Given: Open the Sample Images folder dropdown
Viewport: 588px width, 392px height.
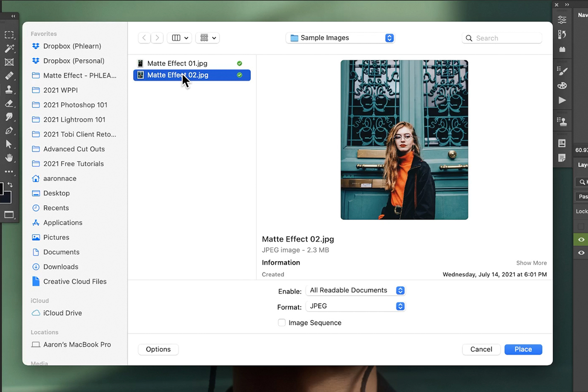Looking at the screenshot, I should (x=340, y=38).
